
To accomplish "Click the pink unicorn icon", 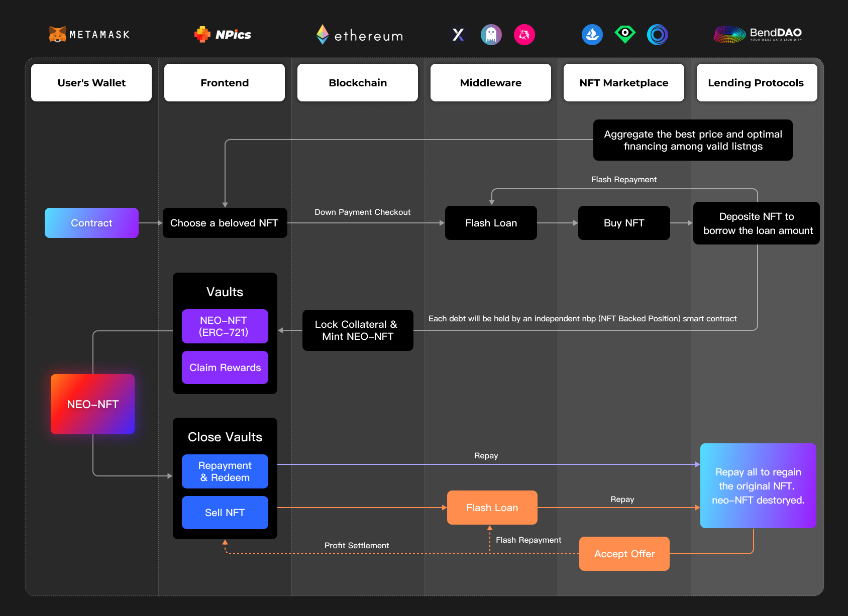I will pyautogui.click(x=524, y=35).
